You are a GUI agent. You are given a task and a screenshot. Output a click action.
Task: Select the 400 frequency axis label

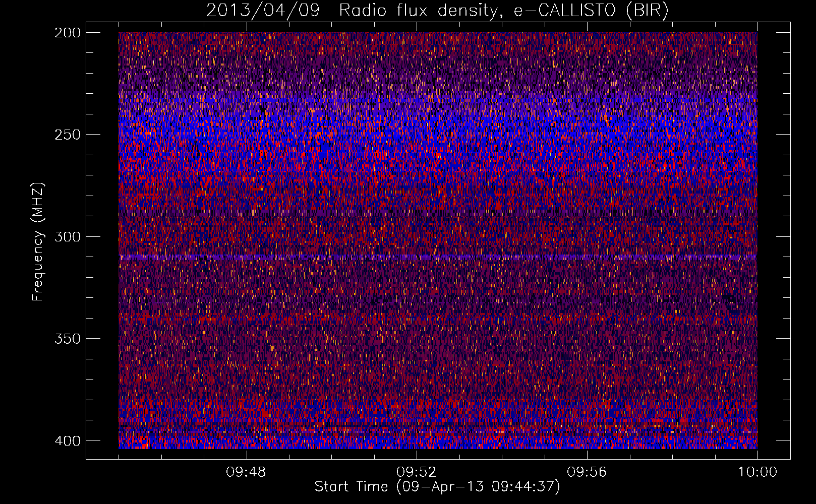(x=67, y=441)
